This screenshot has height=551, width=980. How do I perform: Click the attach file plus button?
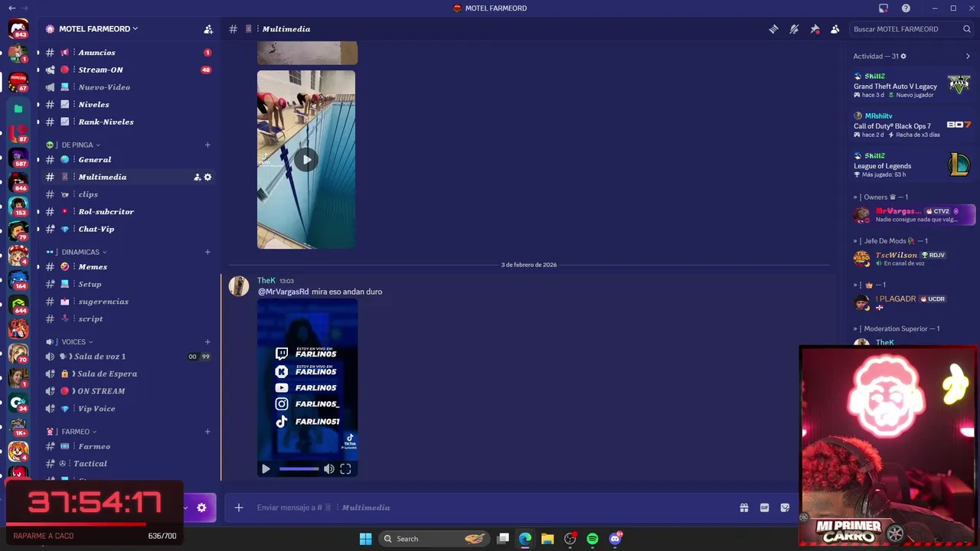(239, 507)
